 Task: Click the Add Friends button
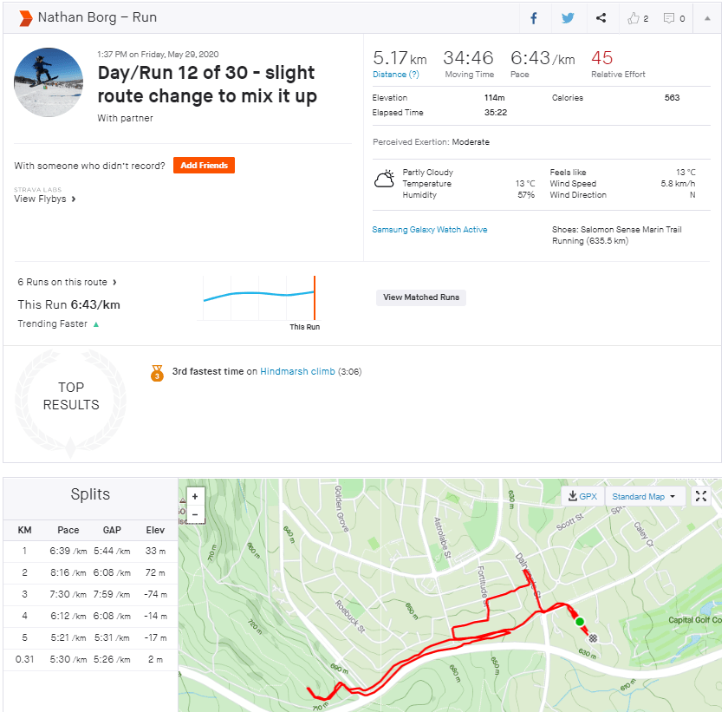[x=204, y=165]
